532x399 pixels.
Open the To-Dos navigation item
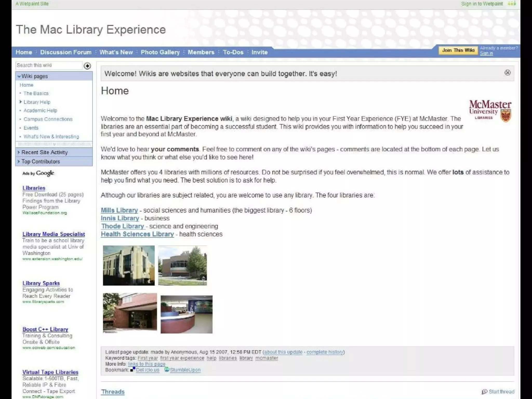click(233, 52)
